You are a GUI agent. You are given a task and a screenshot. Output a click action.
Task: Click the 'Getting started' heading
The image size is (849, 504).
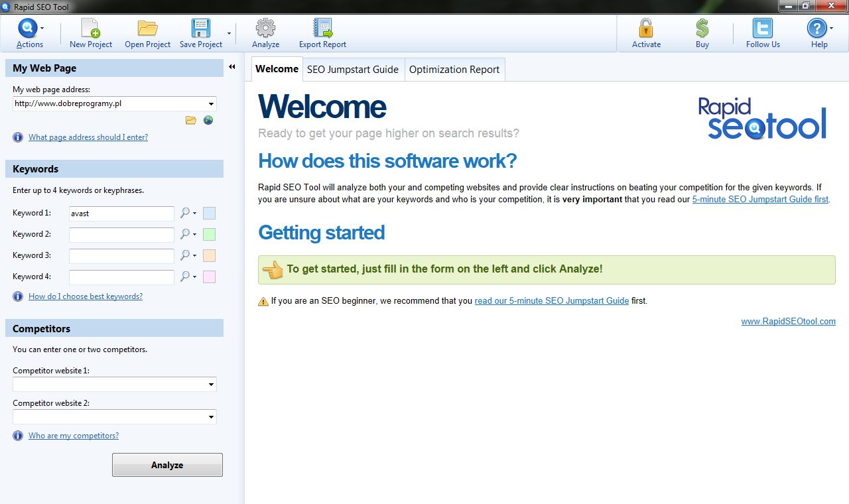point(321,233)
